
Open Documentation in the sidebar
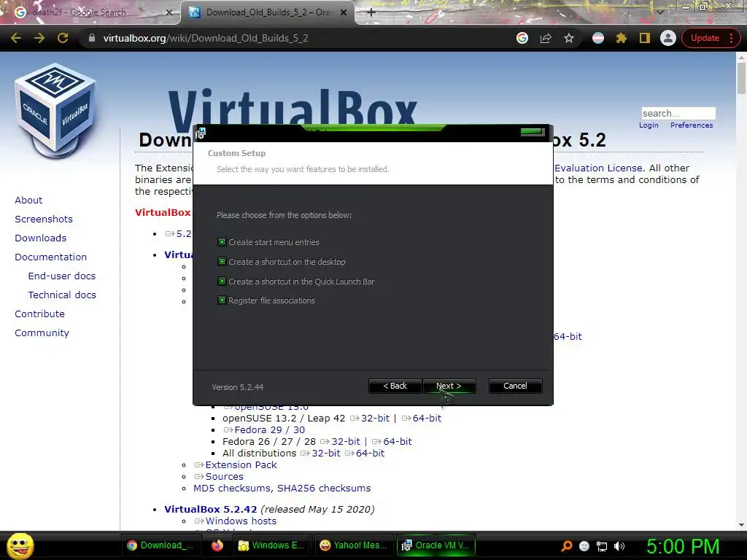[x=50, y=257]
